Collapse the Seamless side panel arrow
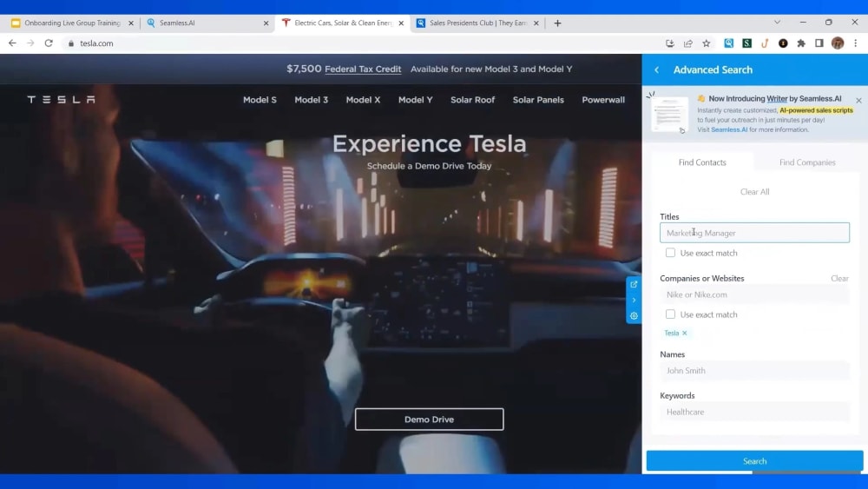The image size is (868, 489). click(x=634, y=301)
